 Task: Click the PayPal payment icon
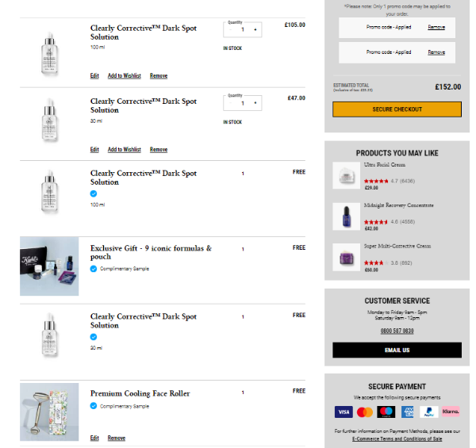(x=429, y=412)
